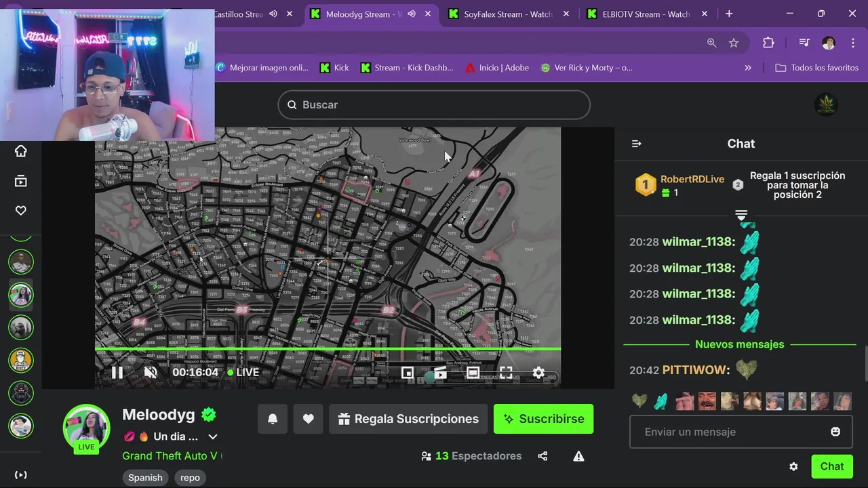Jump to LIVE in the video player
868x488 pixels.
243,372
